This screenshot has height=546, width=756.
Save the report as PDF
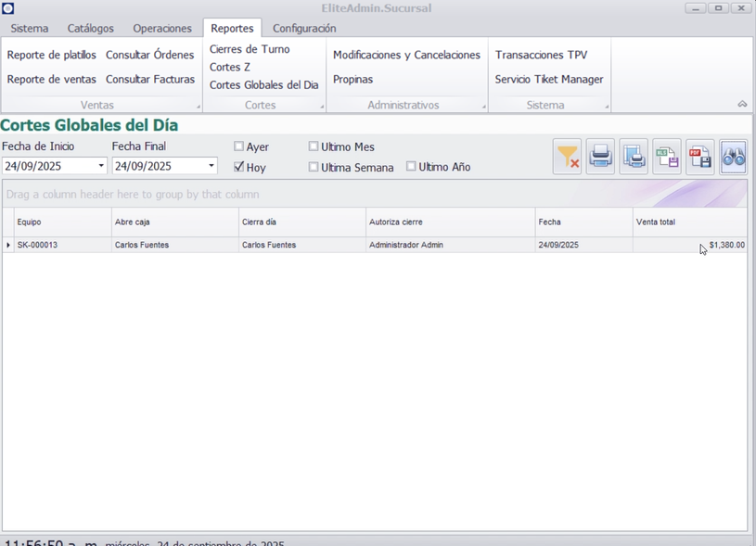point(700,158)
